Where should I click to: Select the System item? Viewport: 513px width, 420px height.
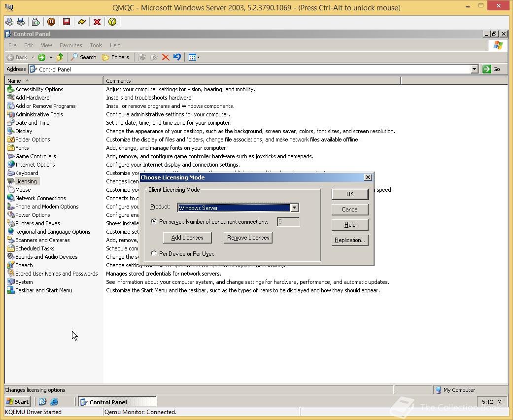click(x=20, y=282)
